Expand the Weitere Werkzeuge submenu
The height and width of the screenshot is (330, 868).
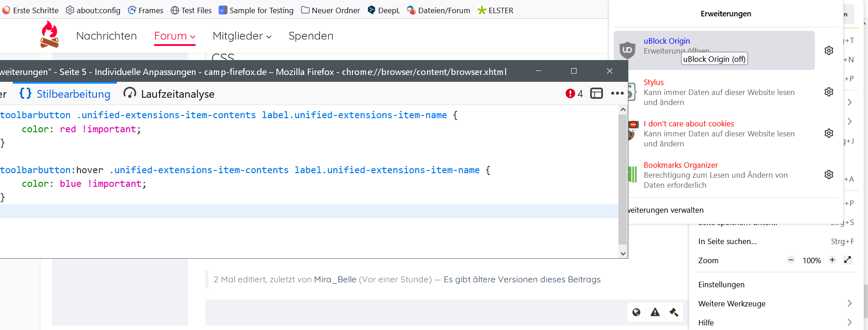[x=849, y=303]
